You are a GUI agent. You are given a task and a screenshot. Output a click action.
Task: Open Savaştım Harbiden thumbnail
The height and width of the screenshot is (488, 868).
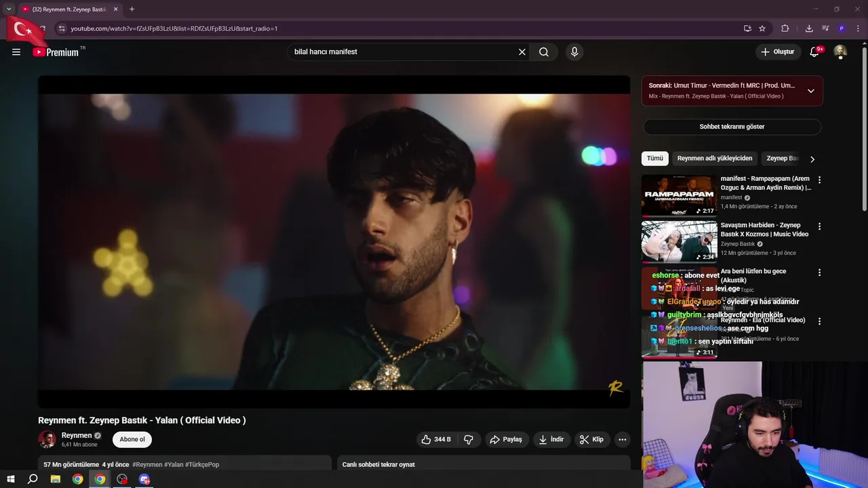[679, 241]
